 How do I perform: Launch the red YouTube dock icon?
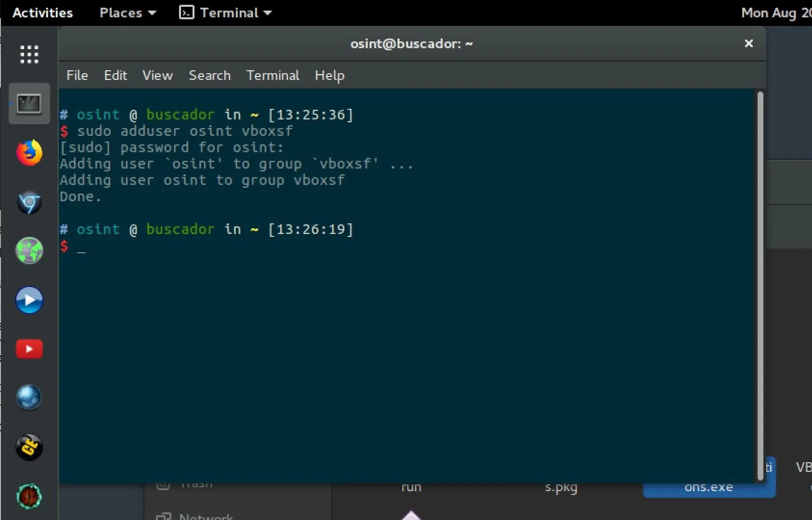29,349
